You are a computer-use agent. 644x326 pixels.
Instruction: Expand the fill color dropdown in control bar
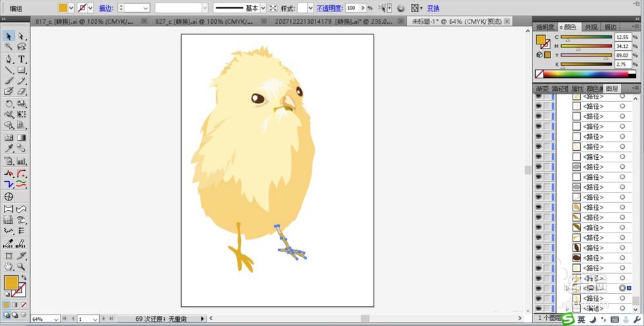(x=72, y=8)
